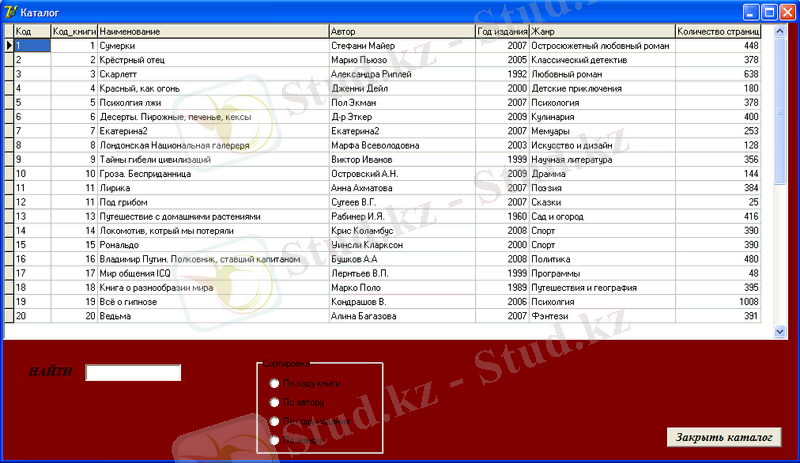Image resolution: width=800 pixels, height=463 pixels.
Task: Click author cell Дженни Дейл
Action: 403,88
